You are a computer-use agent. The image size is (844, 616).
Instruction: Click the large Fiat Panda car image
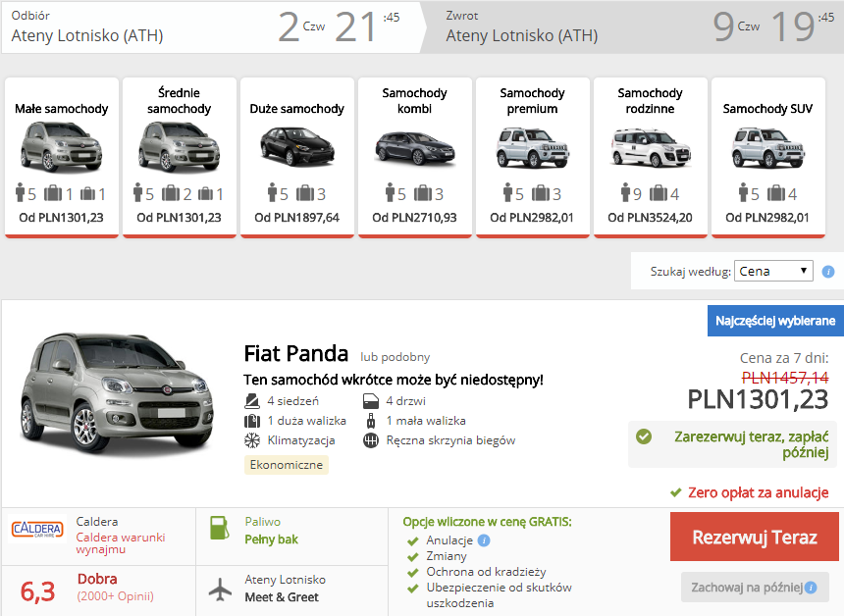(x=118, y=394)
